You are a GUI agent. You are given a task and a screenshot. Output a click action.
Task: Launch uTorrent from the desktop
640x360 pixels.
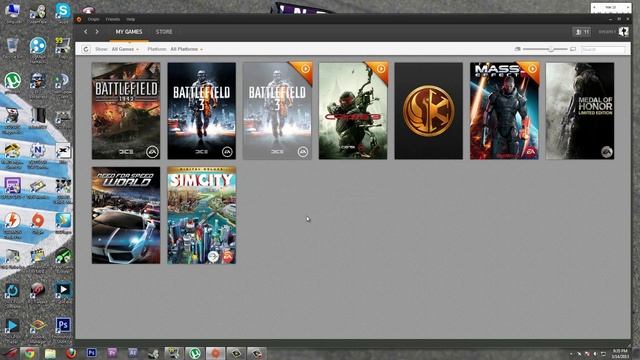click(x=12, y=82)
